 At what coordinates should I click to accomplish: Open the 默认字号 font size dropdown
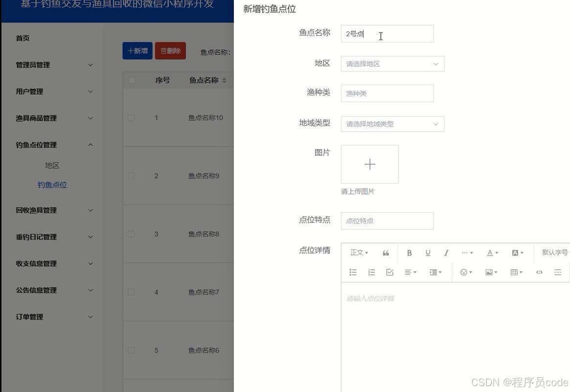click(555, 253)
